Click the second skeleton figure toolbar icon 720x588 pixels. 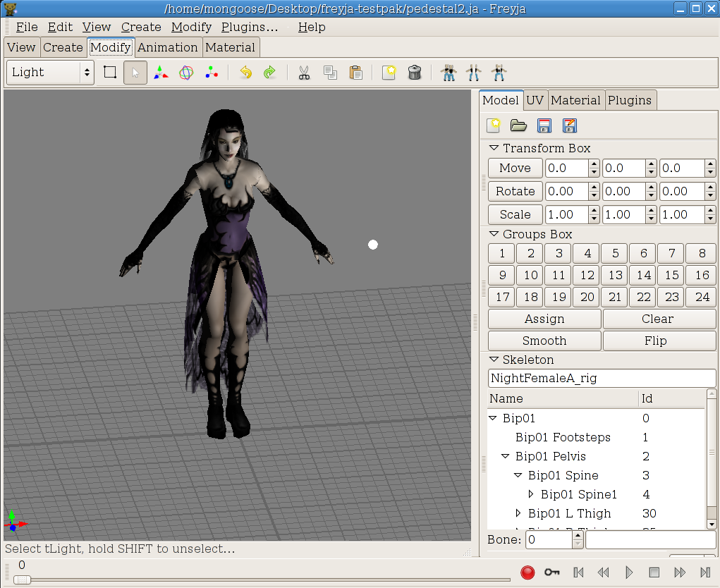(x=473, y=73)
